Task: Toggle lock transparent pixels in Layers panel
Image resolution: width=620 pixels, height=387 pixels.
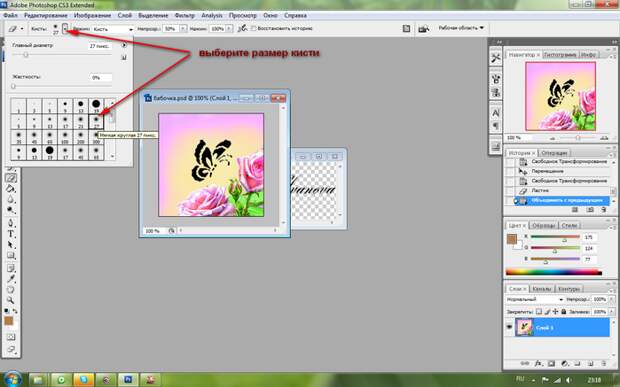Action: [539, 311]
